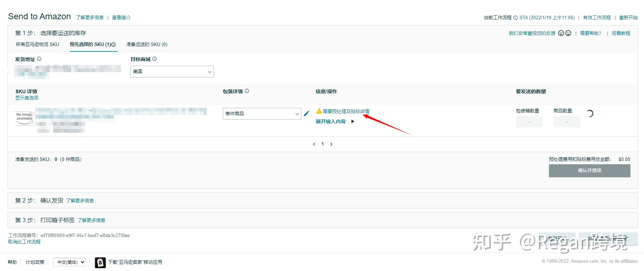Click the 要发送的数量 column header
644x271 pixels.
tap(531, 91)
